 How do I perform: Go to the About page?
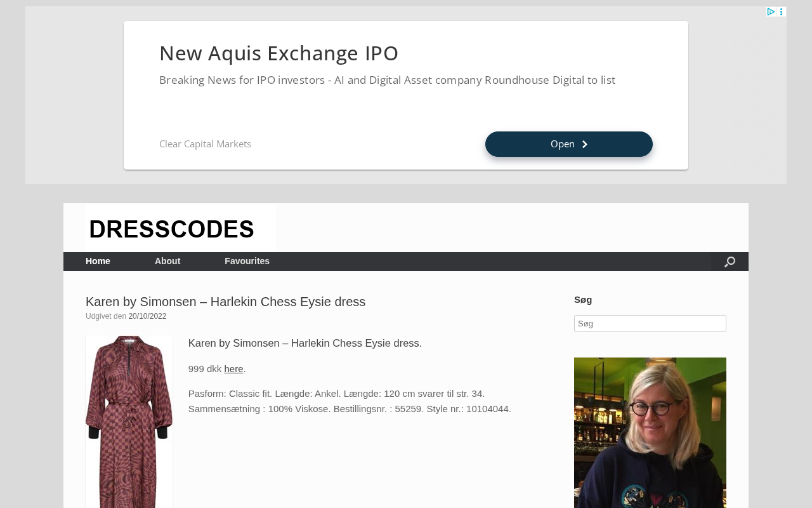pos(167,262)
